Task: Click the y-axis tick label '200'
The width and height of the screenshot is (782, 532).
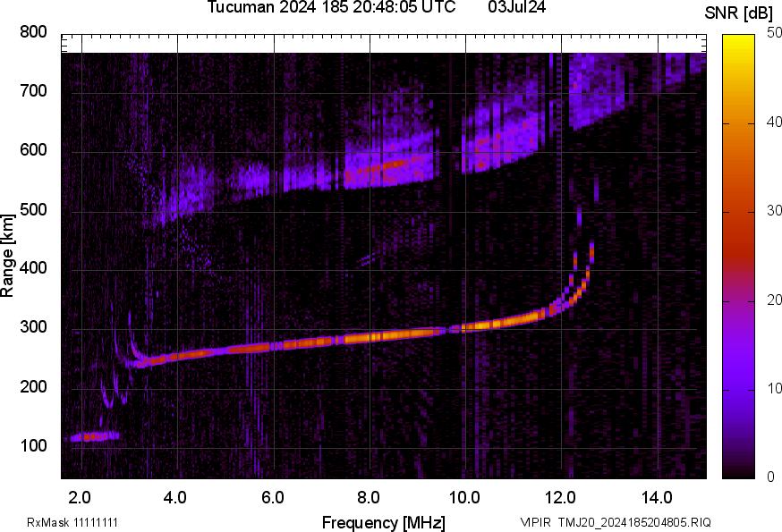Action: [33, 386]
